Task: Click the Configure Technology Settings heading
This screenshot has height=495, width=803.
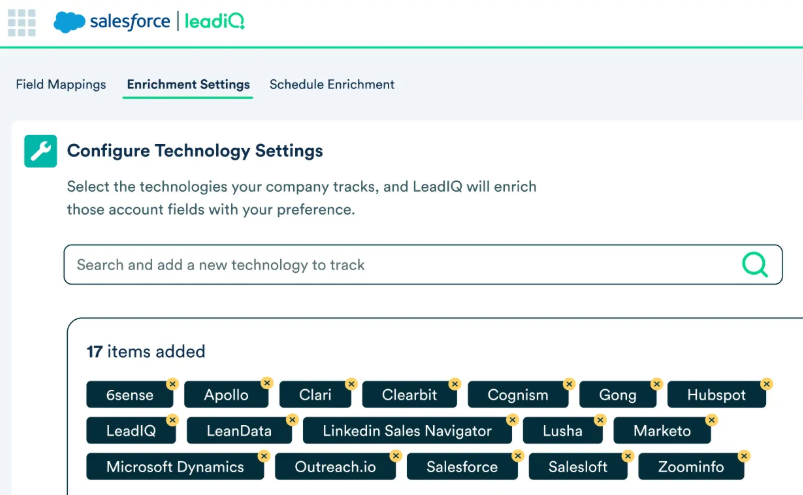Action: (x=195, y=150)
